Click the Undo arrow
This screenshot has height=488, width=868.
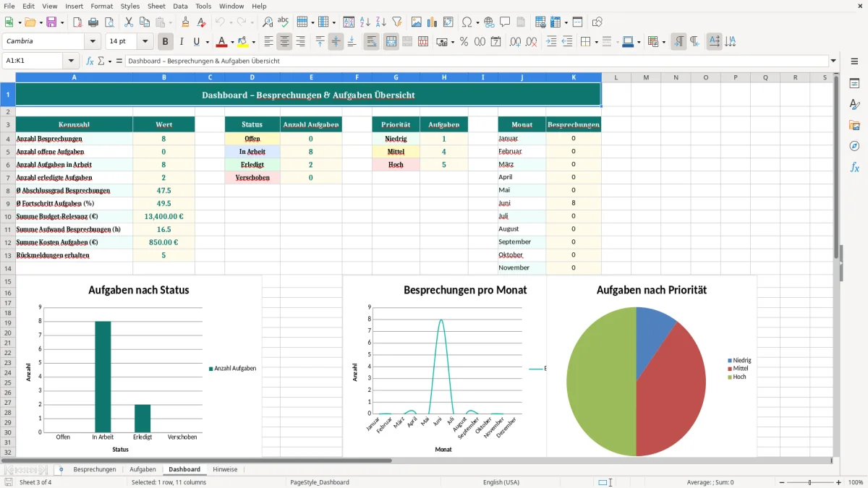click(x=220, y=22)
